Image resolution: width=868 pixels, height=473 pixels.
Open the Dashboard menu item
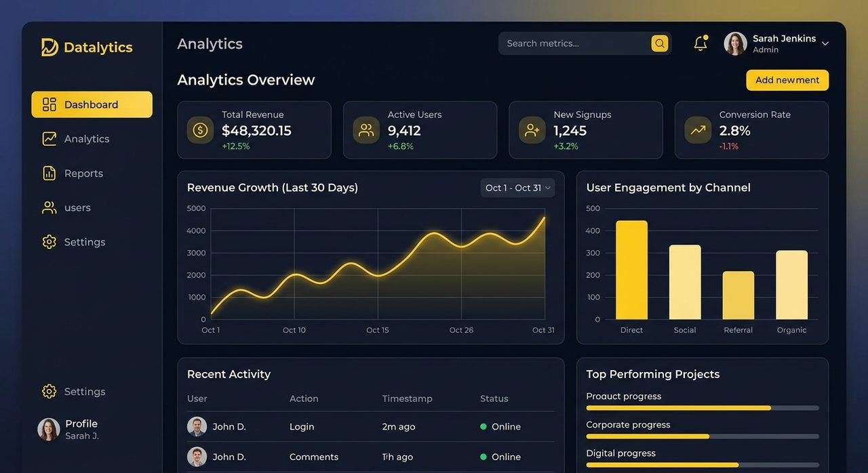92,104
